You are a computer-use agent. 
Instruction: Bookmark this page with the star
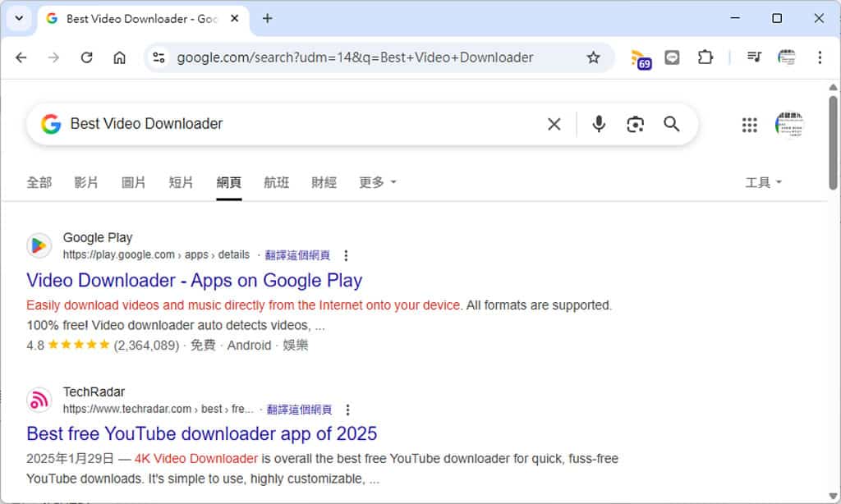click(593, 57)
